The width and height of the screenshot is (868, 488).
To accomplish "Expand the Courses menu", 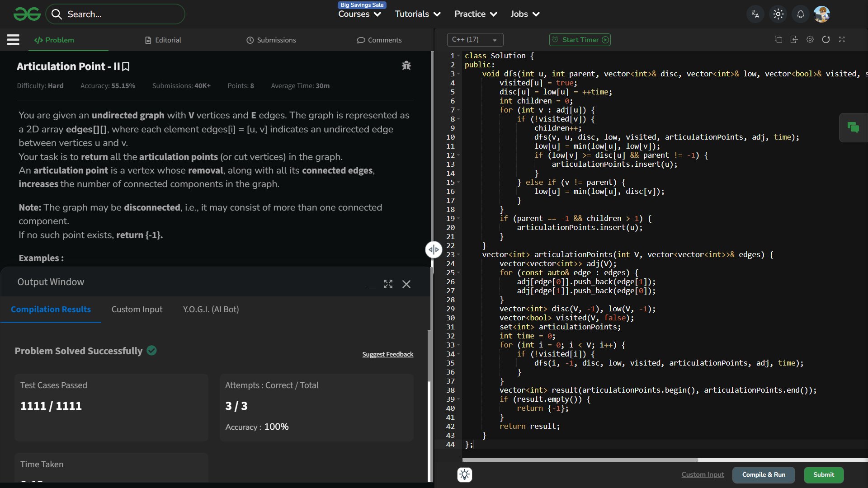I will pos(359,14).
